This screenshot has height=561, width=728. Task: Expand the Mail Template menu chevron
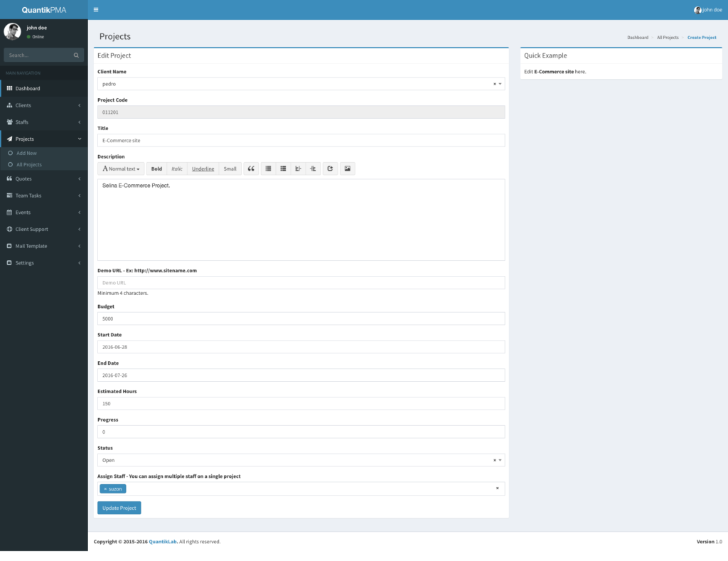pyautogui.click(x=80, y=246)
